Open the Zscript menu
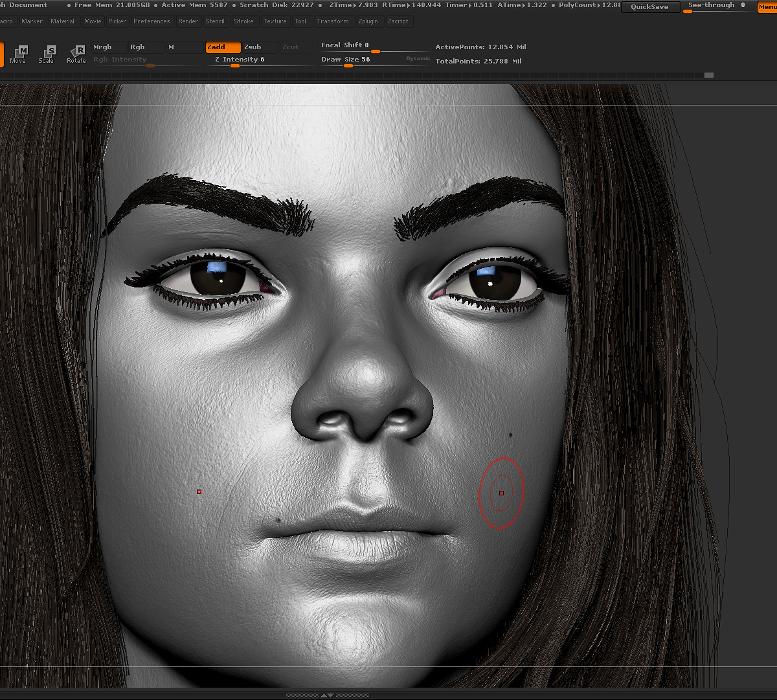Screen dimensions: 777x700 398,21
